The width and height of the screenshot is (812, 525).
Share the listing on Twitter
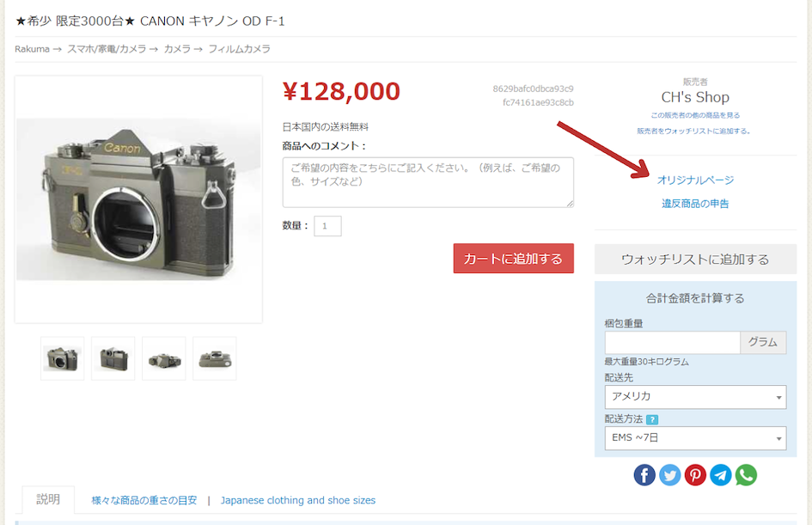(669, 475)
